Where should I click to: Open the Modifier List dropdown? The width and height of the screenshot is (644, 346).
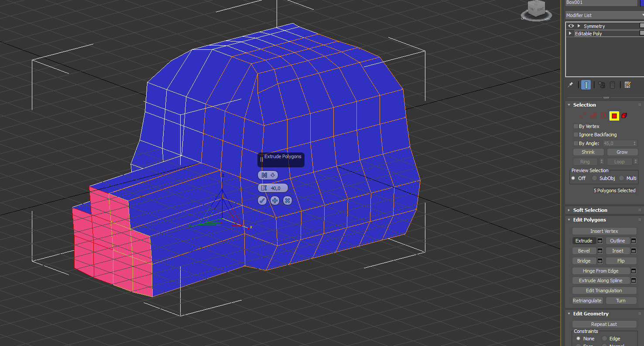click(x=604, y=15)
